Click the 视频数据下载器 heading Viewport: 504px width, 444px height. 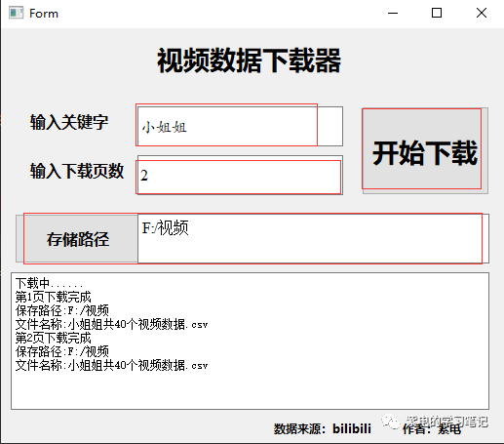[x=250, y=61]
